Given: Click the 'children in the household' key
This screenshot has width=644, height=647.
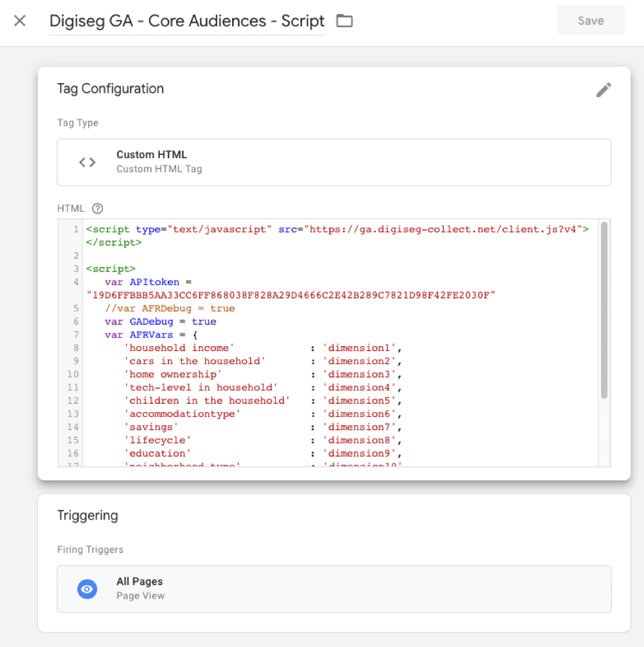Looking at the screenshot, I should (x=207, y=401).
